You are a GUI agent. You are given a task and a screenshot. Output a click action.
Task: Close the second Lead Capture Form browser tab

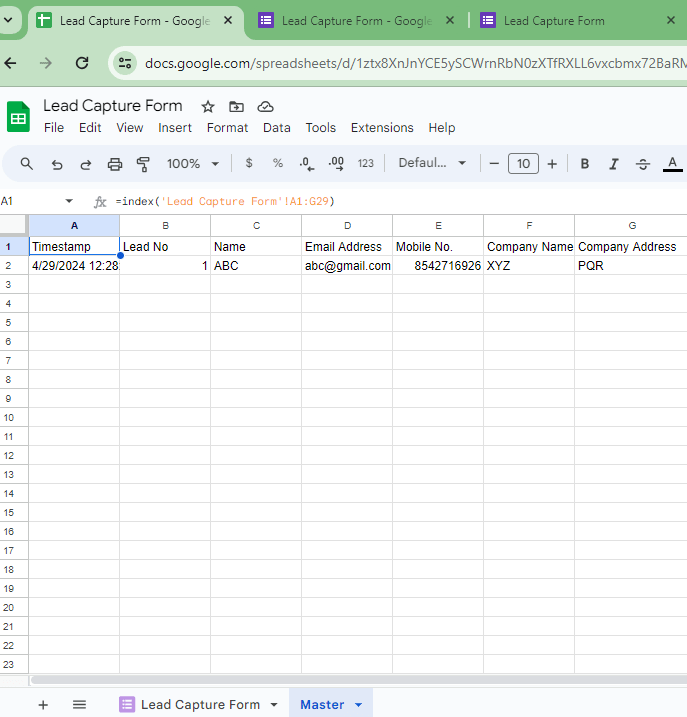tap(450, 20)
